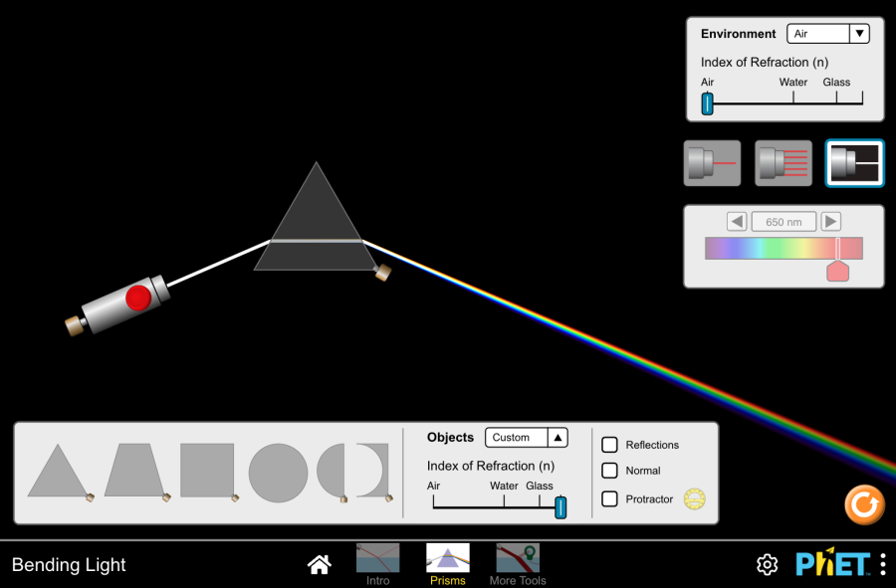Select the multiple-rays laser mode icon
The height and width of the screenshot is (588, 896).
[x=783, y=162]
